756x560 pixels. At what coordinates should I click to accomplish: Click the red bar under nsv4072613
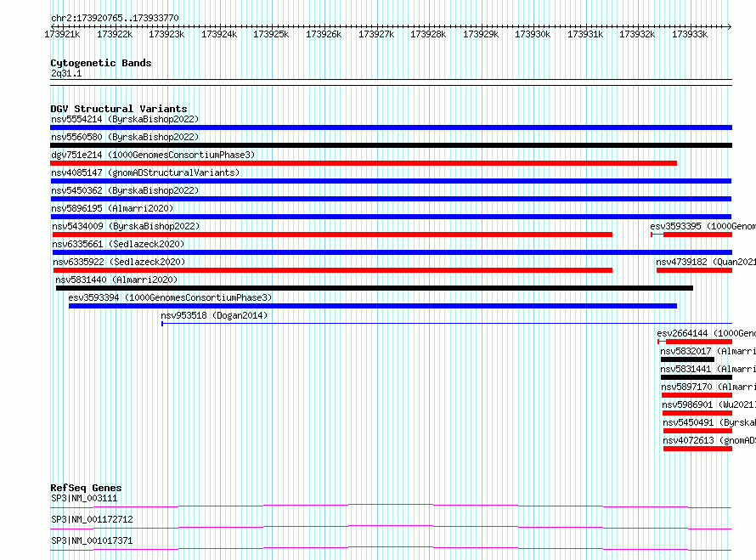point(697,449)
